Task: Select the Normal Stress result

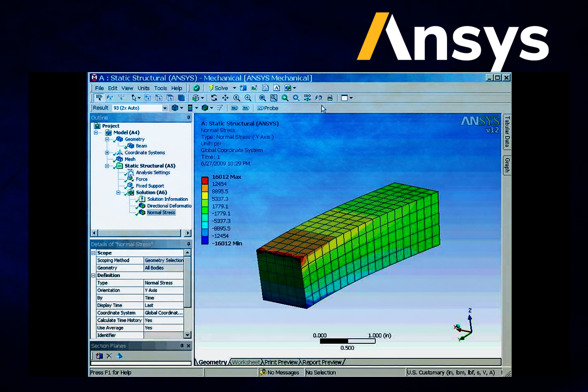Action: click(x=161, y=212)
